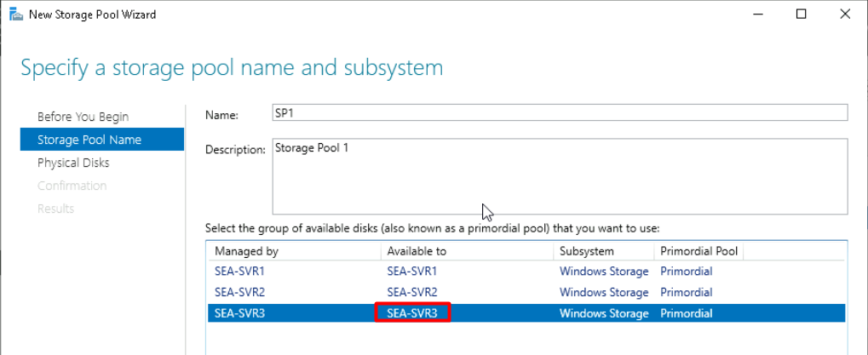Minimize the New Storage Pool Wizard window
The height and width of the screenshot is (355, 868).
[x=758, y=15]
